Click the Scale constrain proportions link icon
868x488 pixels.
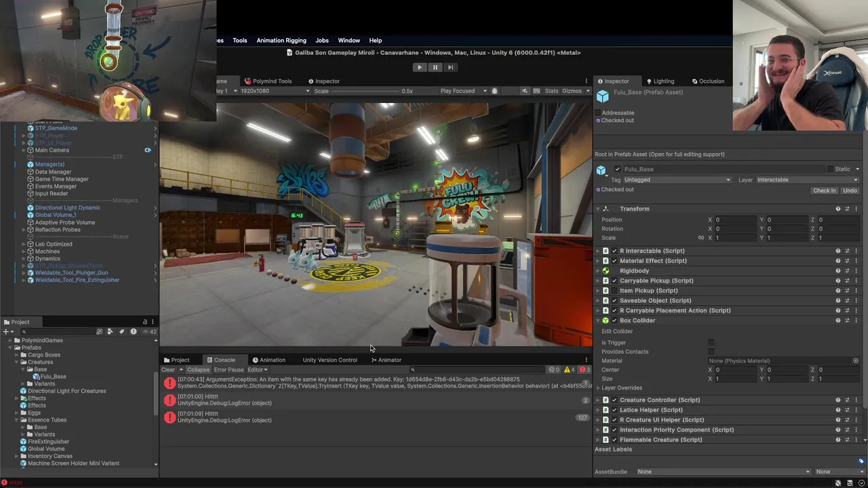tap(701, 238)
